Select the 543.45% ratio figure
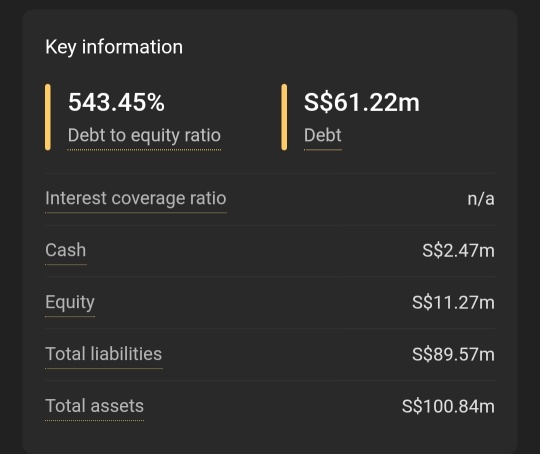 coord(116,102)
